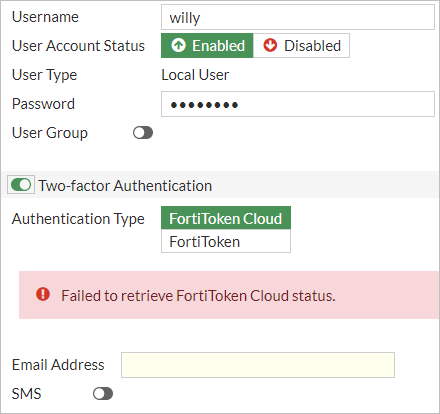Viewport: 440px width, 414px height.
Task: Click the Local User type text
Action: click(195, 75)
